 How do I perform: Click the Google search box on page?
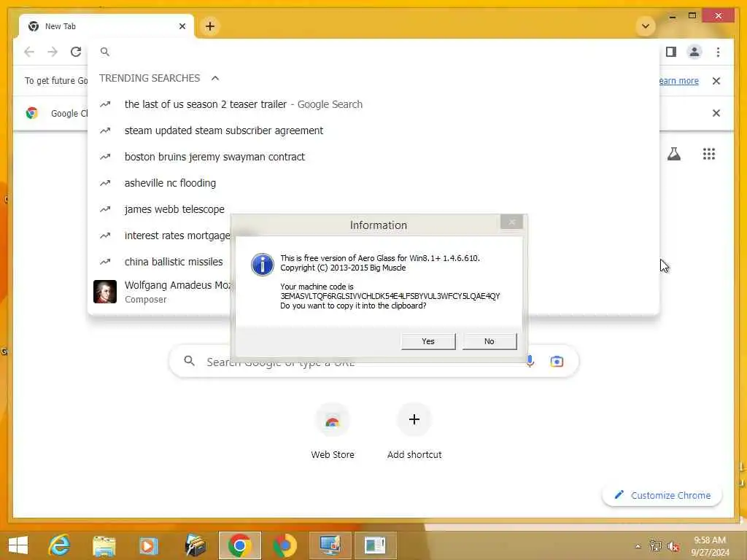[373, 362]
